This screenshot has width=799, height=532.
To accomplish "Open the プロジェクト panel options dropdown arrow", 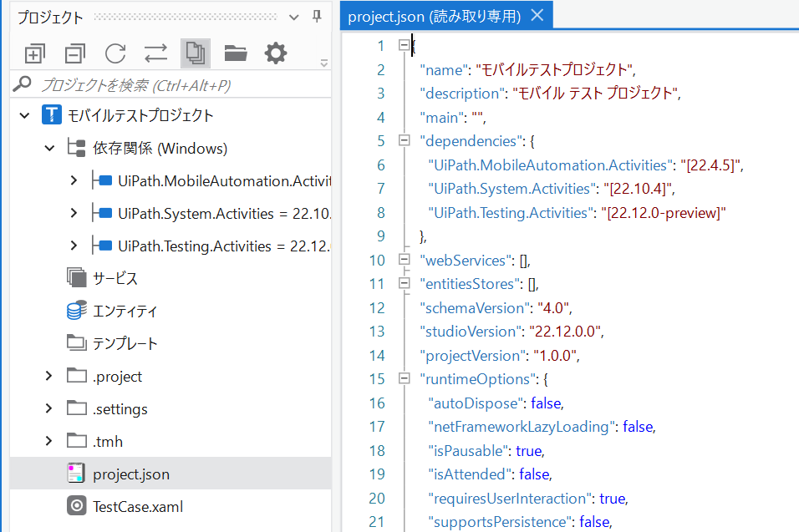I will [x=293, y=18].
